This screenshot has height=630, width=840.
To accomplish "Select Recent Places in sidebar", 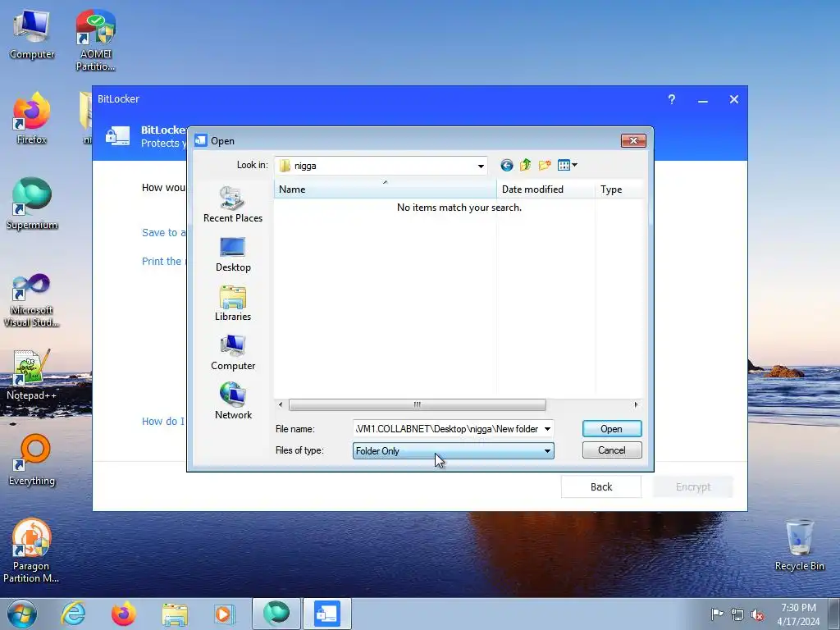I will [233, 204].
